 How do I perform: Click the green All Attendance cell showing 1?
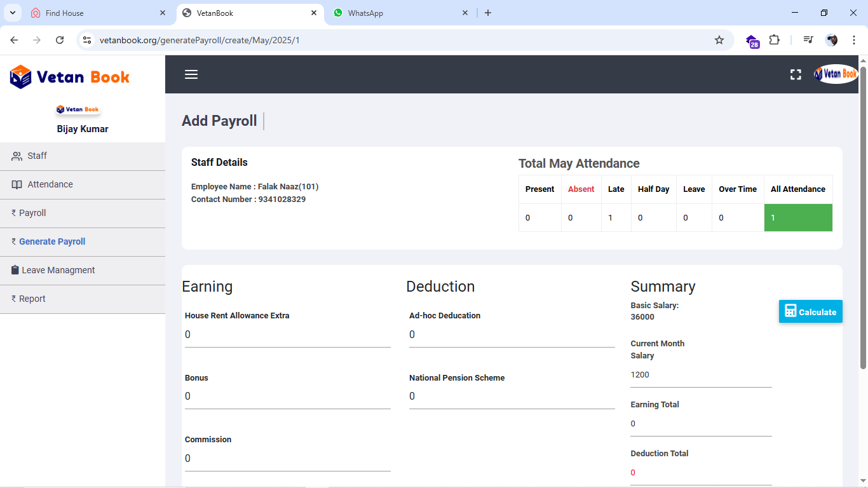(798, 217)
